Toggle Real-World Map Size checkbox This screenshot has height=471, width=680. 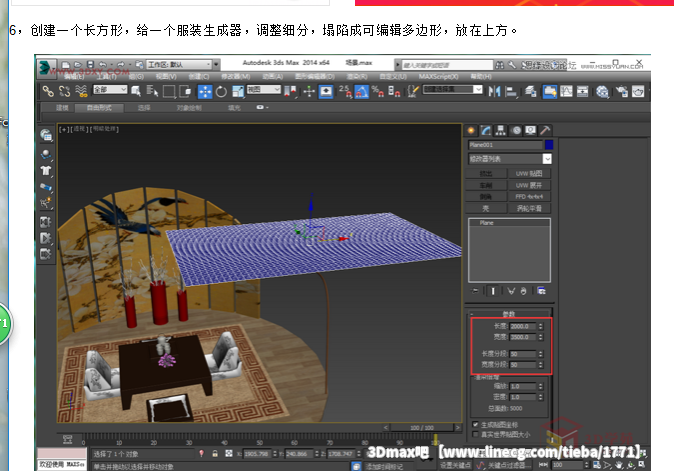point(475,434)
